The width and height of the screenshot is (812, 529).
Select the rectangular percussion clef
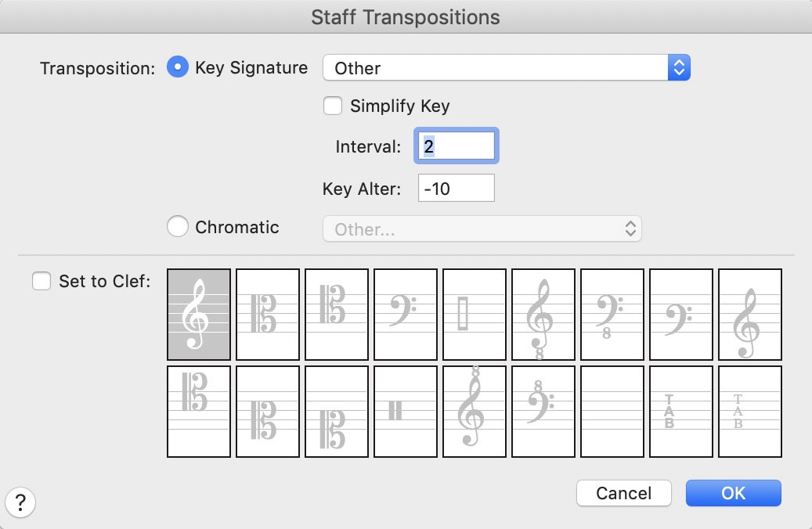[x=475, y=315]
